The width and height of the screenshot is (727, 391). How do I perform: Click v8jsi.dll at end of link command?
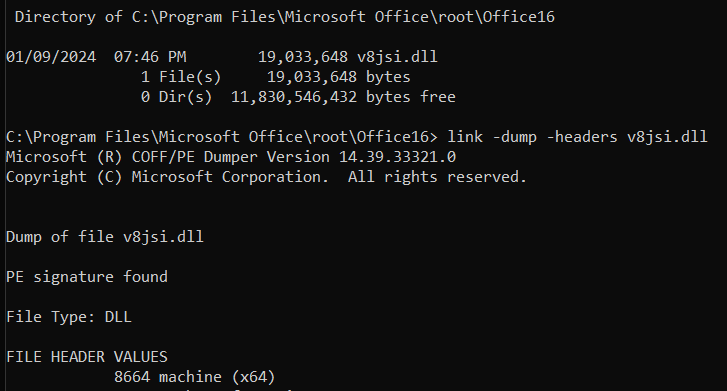coord(667,137)
